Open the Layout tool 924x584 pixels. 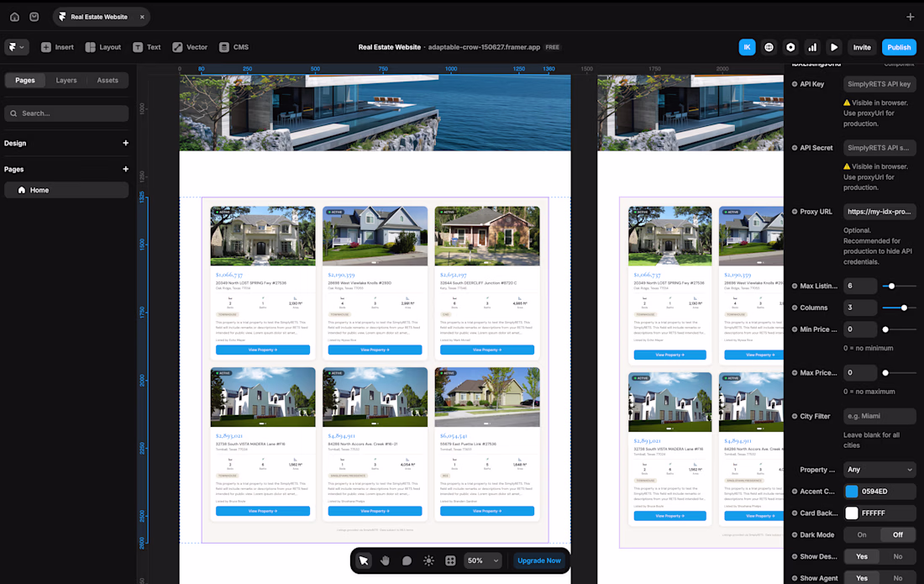103,47
